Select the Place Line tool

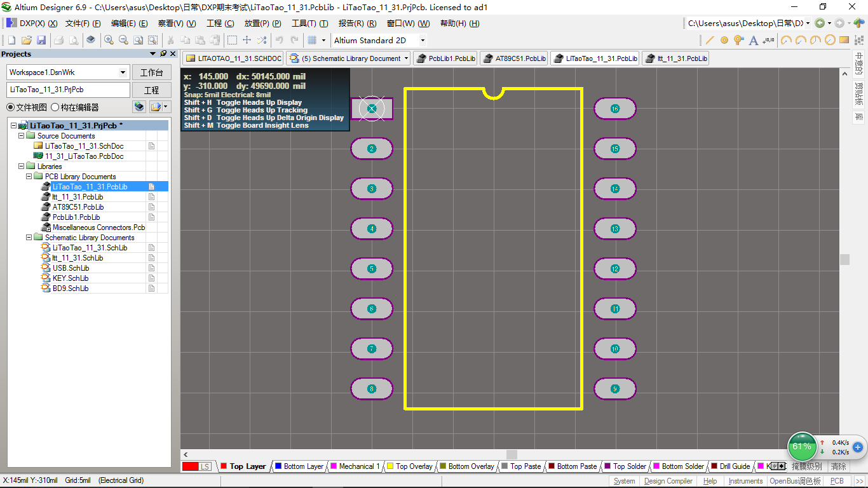710,40
